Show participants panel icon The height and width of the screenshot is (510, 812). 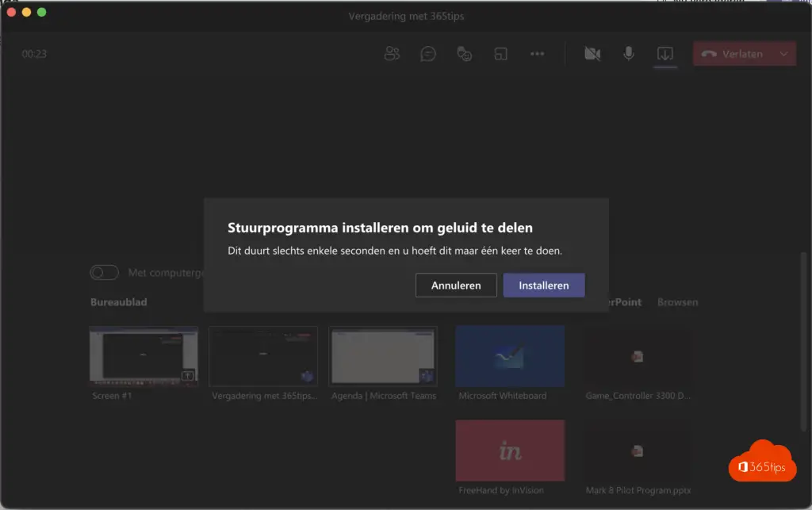click(x=392, y=54)
